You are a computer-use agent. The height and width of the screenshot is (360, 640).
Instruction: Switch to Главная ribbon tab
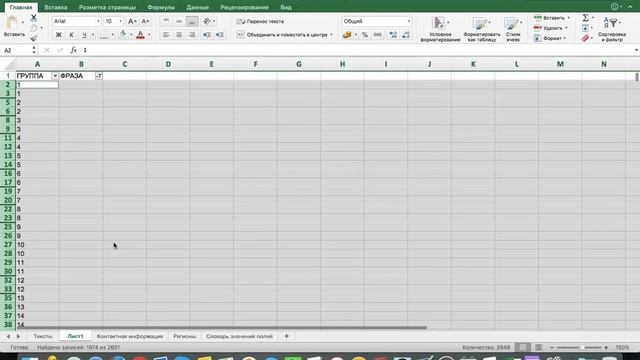tap(21, 7)
